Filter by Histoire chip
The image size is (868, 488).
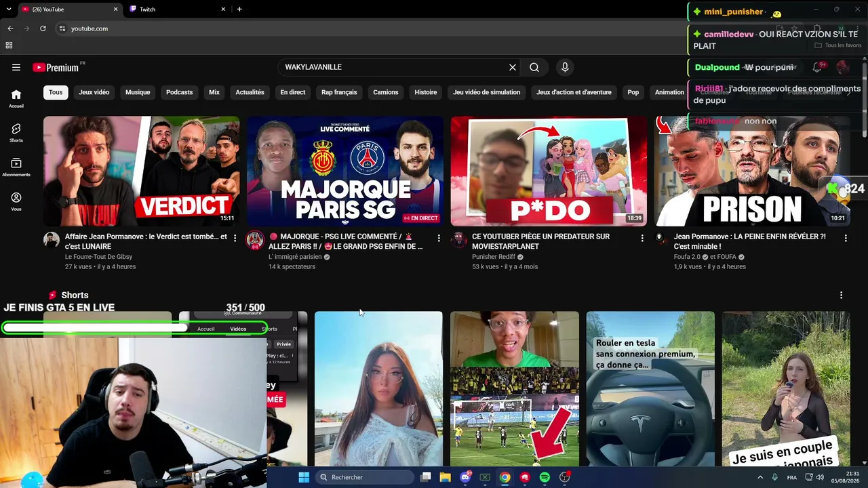(x=426, y=92)
